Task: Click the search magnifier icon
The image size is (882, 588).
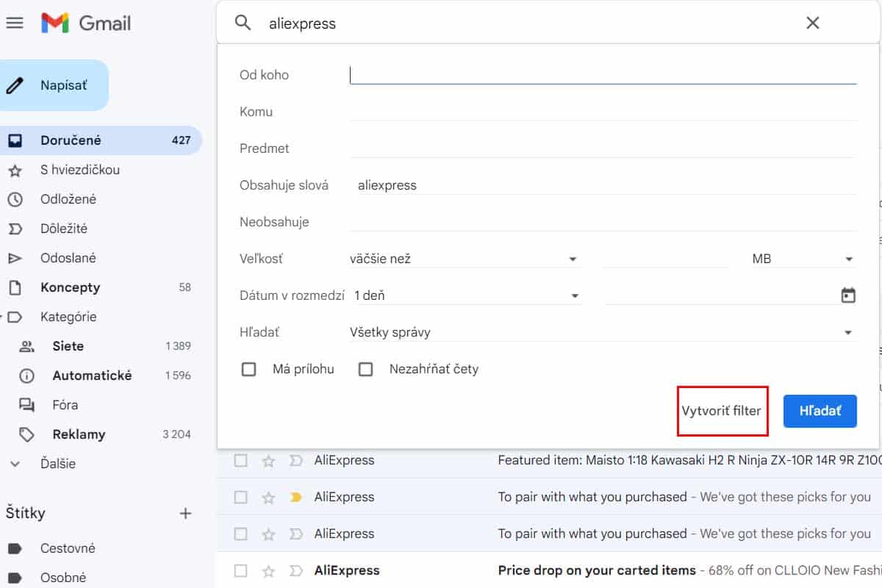Action: pyautogui.click(x=243, y=23)
